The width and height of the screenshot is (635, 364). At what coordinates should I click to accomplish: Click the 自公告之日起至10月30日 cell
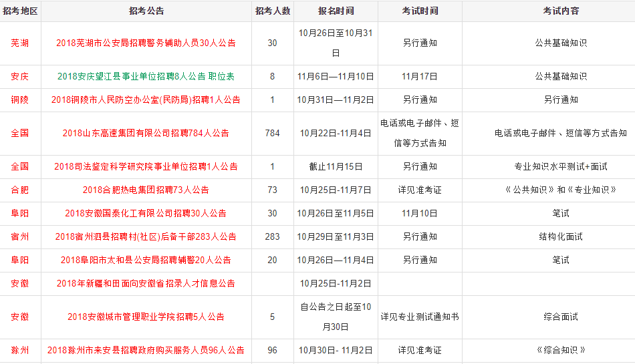[x=336, y=317]
